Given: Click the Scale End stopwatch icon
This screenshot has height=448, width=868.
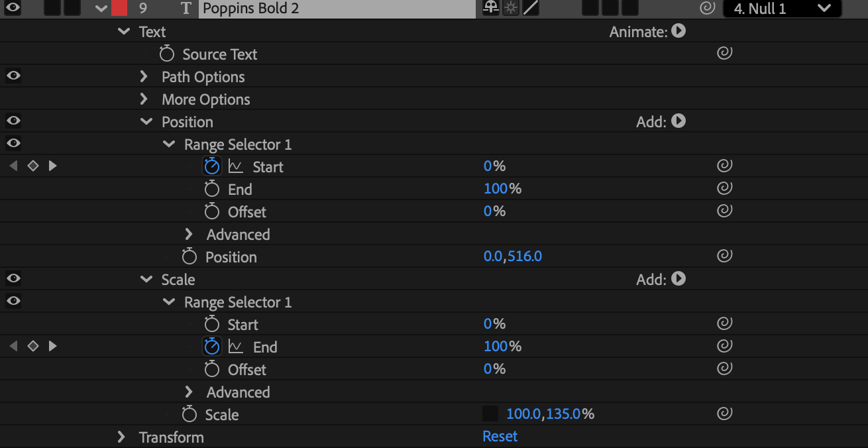Looking at the screenshot, I should pyautogui.click(x=212, y=347).
